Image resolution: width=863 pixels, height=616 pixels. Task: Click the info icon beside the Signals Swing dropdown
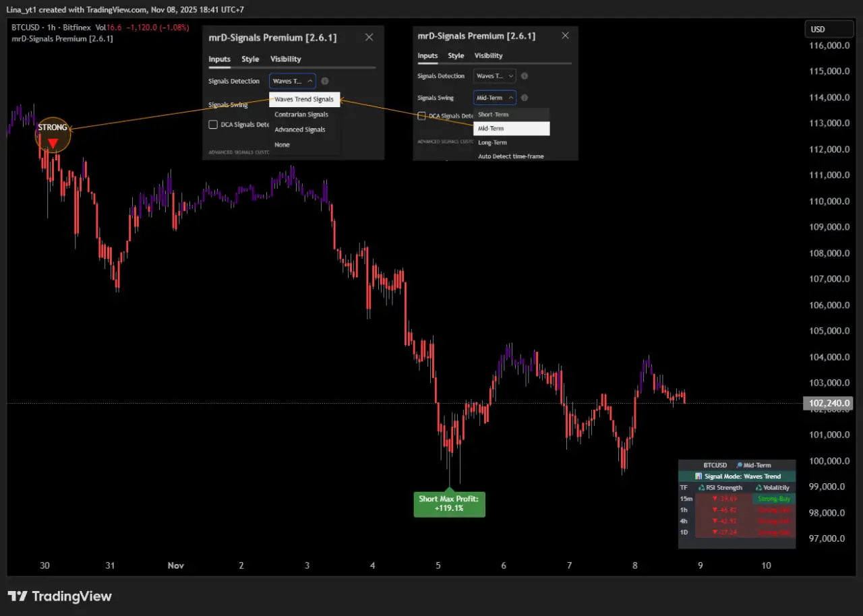point(525,98)
